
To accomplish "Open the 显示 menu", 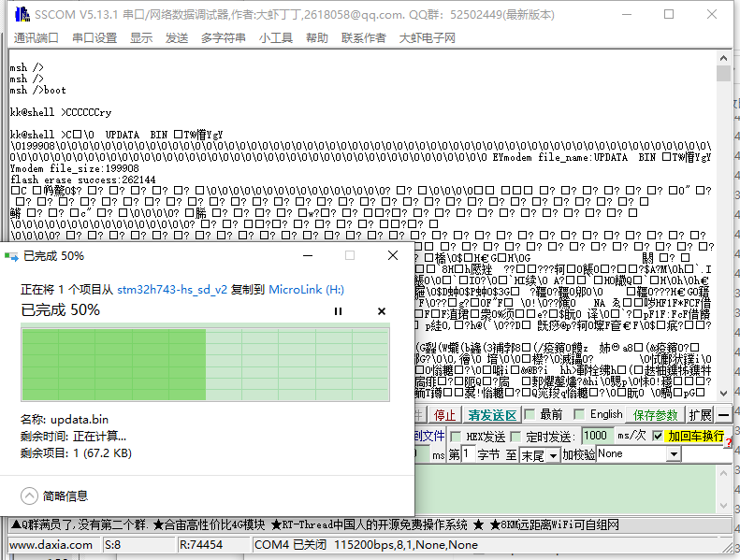I will tap(141, 37).
